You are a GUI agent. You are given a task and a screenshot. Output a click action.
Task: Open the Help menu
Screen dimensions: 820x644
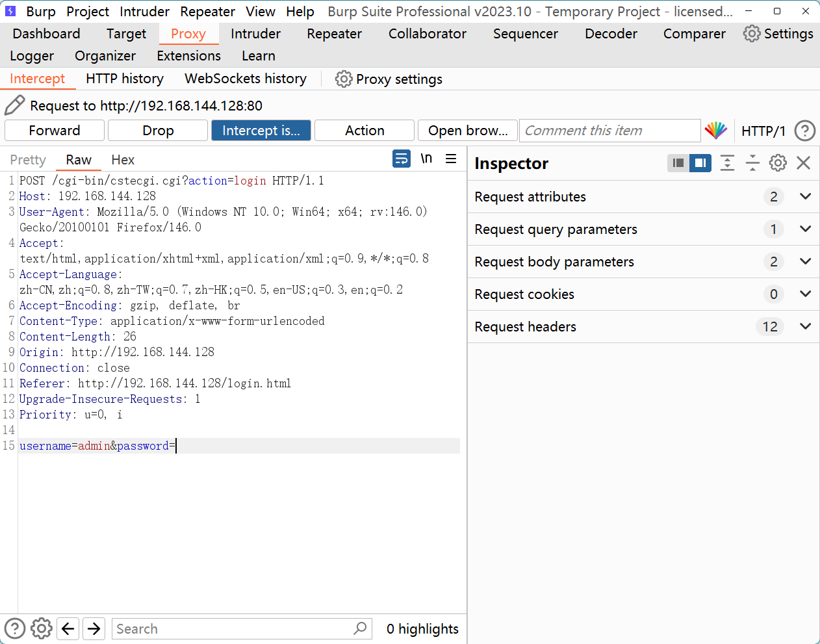(x=300, y=12)
